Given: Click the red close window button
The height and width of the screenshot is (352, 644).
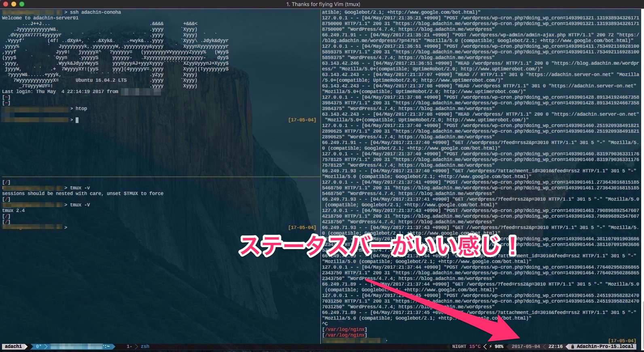Looking at the screenshot, I should click(5, 4).
